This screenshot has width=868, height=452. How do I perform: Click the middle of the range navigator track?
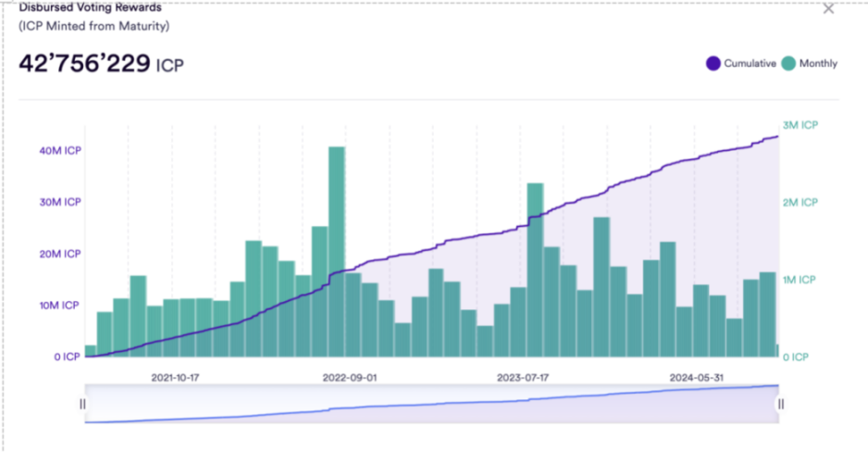(x=432, y=404)
